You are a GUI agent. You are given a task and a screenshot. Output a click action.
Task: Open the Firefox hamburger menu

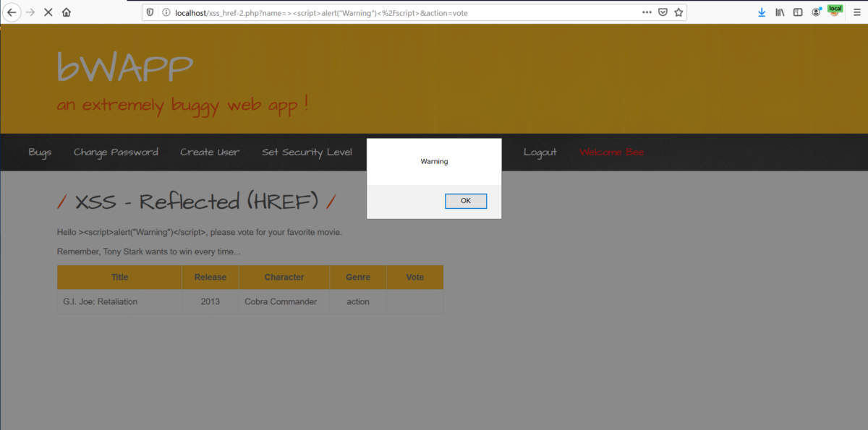856,12
